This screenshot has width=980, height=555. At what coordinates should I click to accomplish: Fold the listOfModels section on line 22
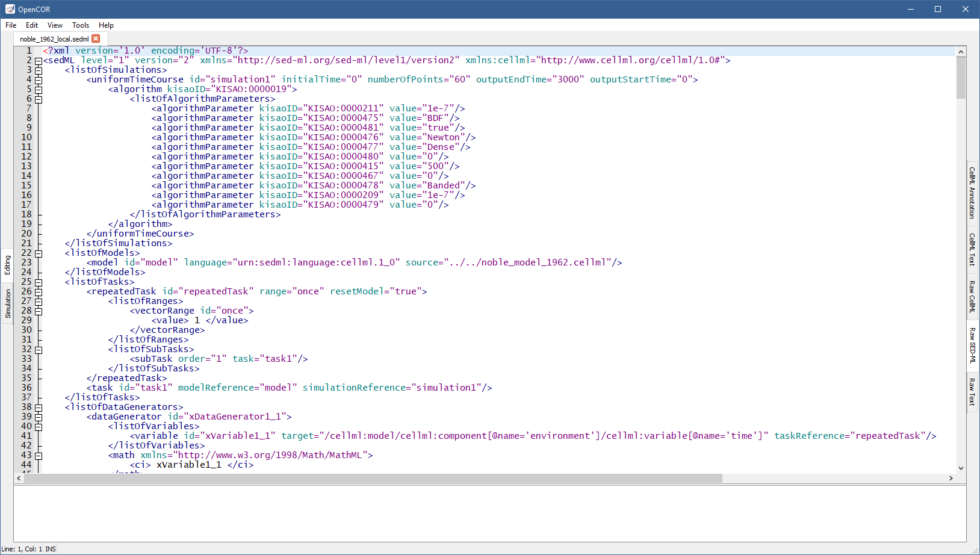39,253
